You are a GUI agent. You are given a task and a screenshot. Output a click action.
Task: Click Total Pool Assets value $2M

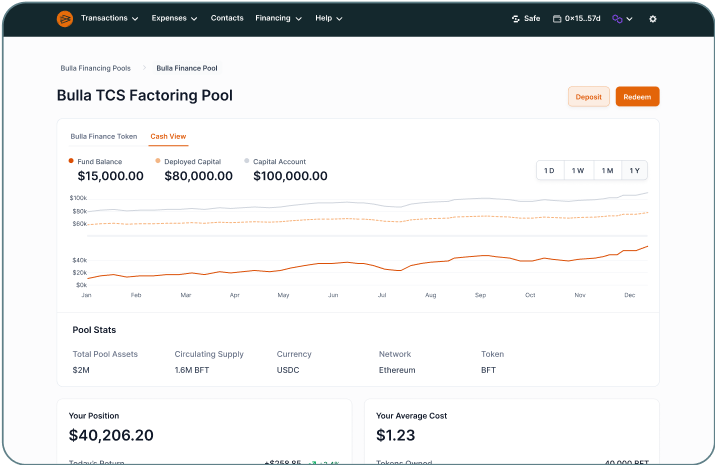(x=81, y=370)
